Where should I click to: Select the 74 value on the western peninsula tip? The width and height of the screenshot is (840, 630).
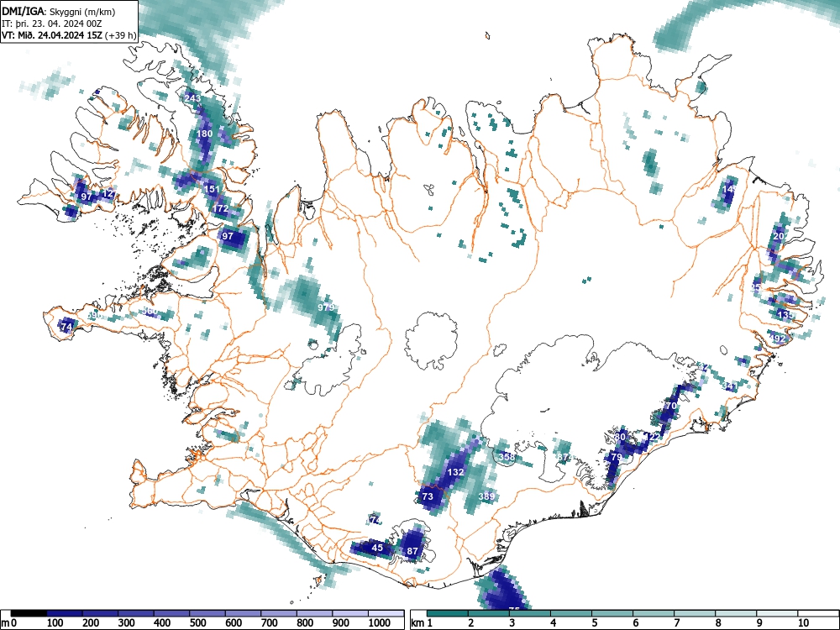pyautogui.click(x=66, y=326)
